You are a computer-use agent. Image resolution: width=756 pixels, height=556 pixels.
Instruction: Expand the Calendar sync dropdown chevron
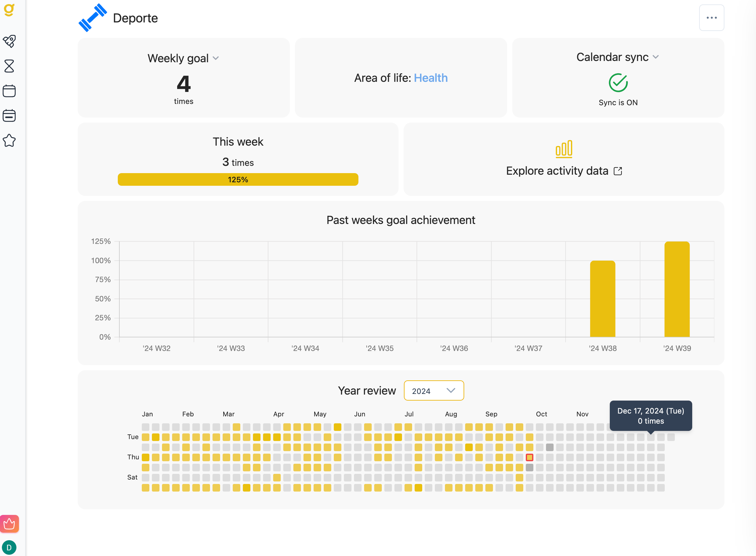click(x=655, y=57)
